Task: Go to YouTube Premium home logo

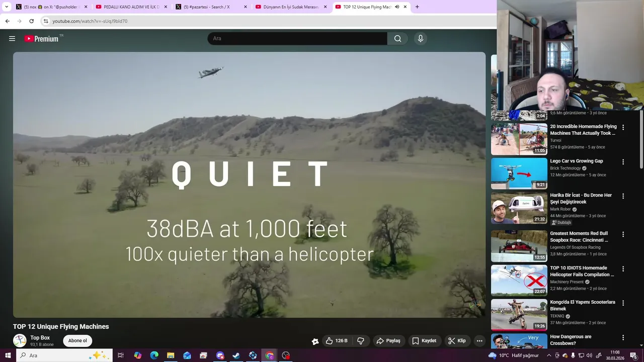Action: click(41, 39)
